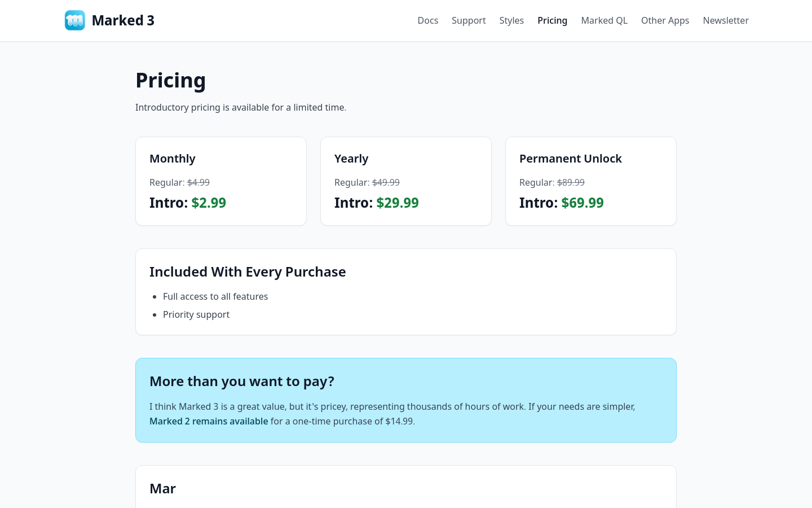Image resolution: width=812 pixels, height=508 pixels.
Task: Click the Yearly regular price $49.99
Action: pos(386,182)
